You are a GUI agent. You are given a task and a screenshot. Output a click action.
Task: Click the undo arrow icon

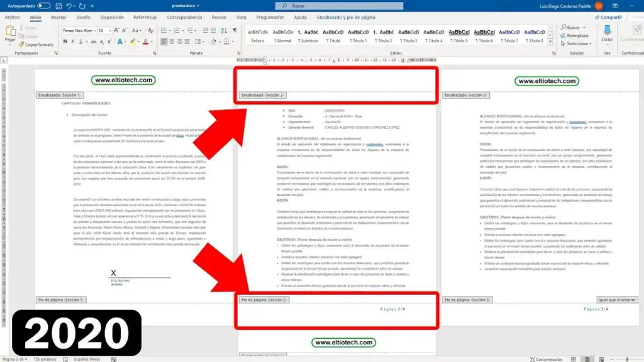point(69,6)
